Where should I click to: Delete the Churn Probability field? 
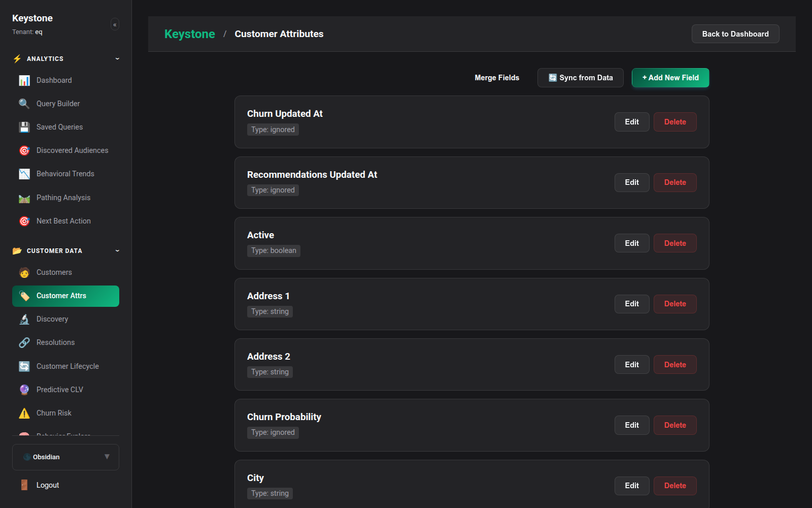click(x=675, y=425)
